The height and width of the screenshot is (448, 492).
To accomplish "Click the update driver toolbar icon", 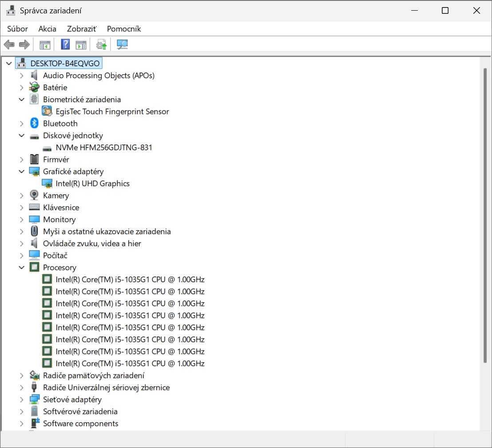I will [x=101, y=44].
